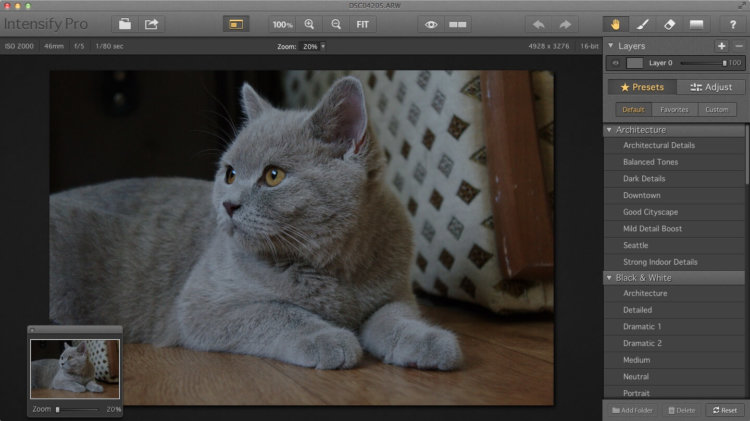Image resolution: width=750 pixels, height=421 pixels.
Task: Hide Layer 0 with its eye icon
Action: tap(616, 63)
